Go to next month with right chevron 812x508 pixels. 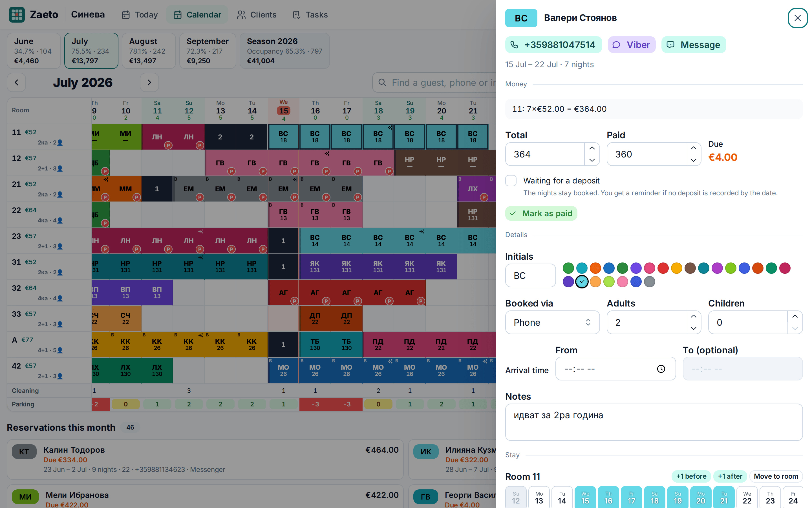[x=149, y=82]
